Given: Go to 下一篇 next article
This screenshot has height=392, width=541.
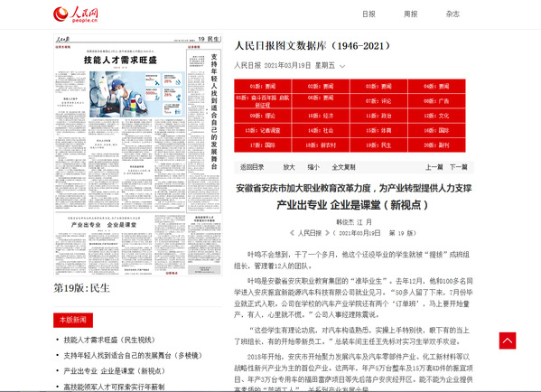Looking at the screenshot, I should pos(459,167).
